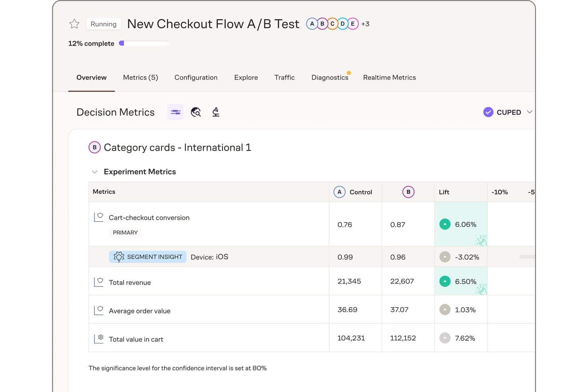Click the experiment progress bar
The image size is (588, 392).
coord(144,43)
